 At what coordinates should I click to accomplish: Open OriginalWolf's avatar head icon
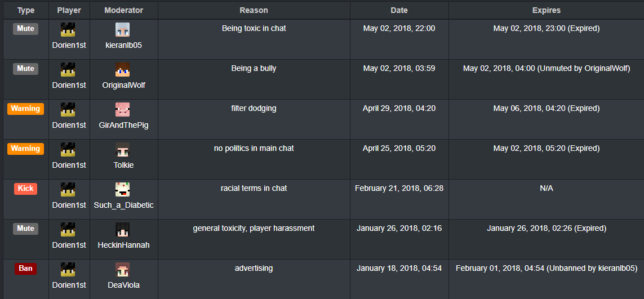pos(122,70)
